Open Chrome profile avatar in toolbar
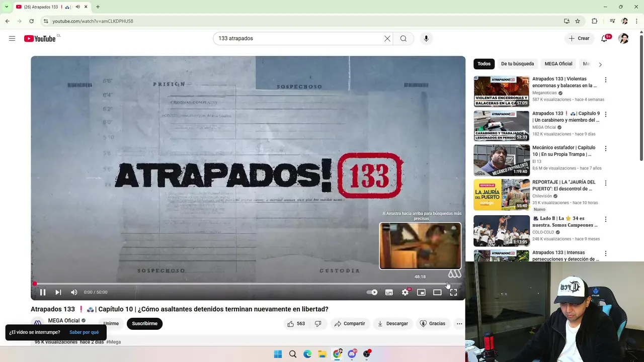Image resolution: width=644 pixels, height=362 pixels. [624, 21]
